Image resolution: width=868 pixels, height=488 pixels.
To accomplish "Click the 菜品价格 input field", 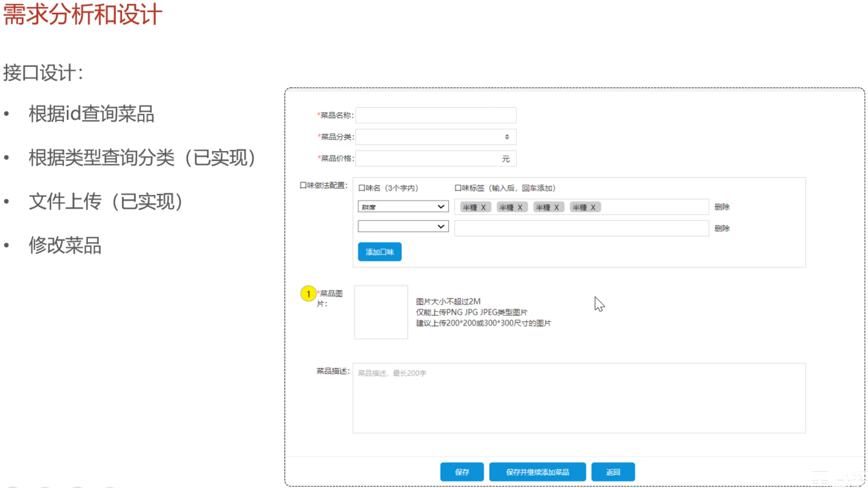I will [427, 159].
